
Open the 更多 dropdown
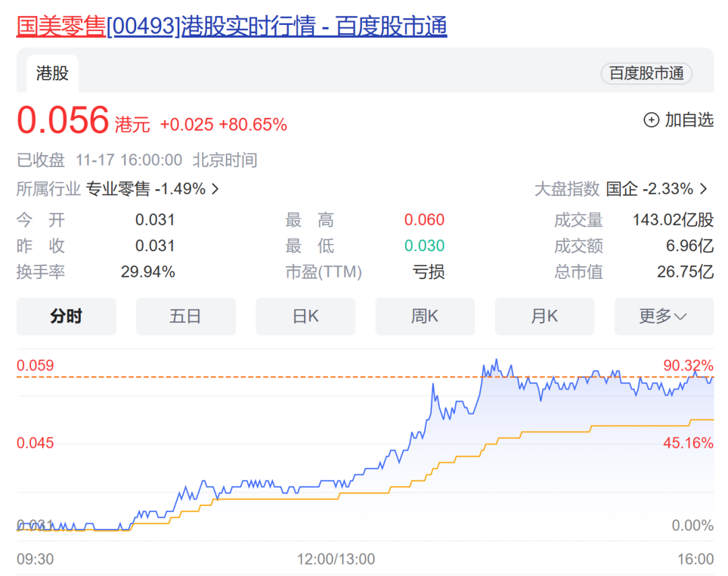(664, 316)
